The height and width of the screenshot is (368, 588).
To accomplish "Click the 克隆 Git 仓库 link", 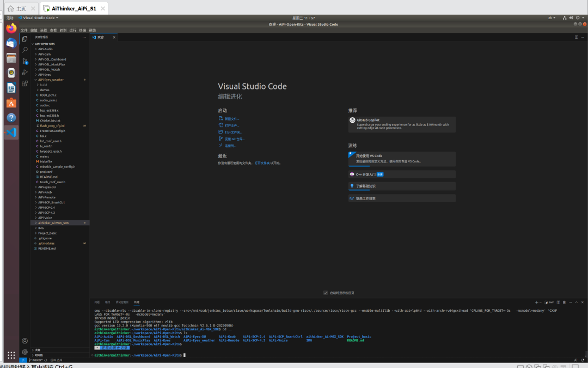I will click(234, 139).
